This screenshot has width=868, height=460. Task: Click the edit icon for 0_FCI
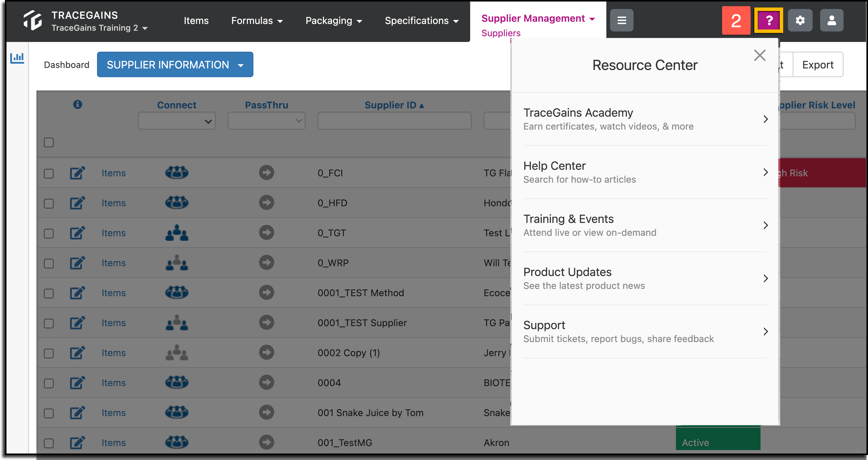77,173
